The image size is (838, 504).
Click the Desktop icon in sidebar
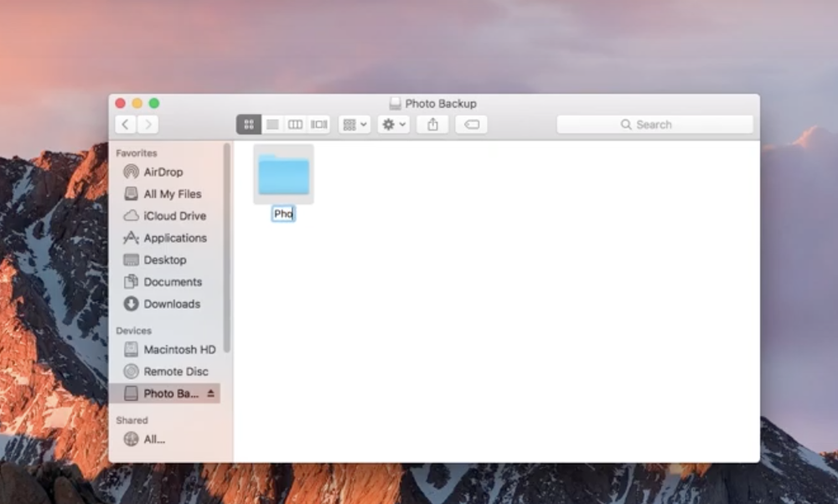click(x=131, y=260)
